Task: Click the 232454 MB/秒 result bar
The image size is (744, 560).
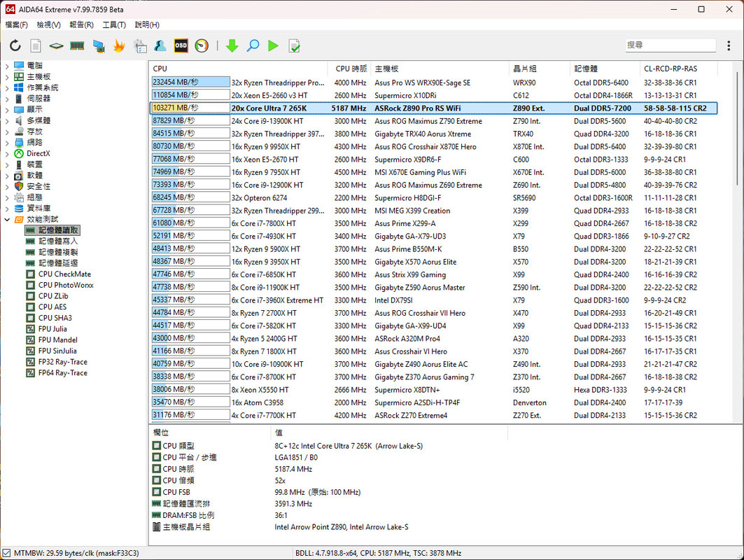Action: (x=191, y=82)
